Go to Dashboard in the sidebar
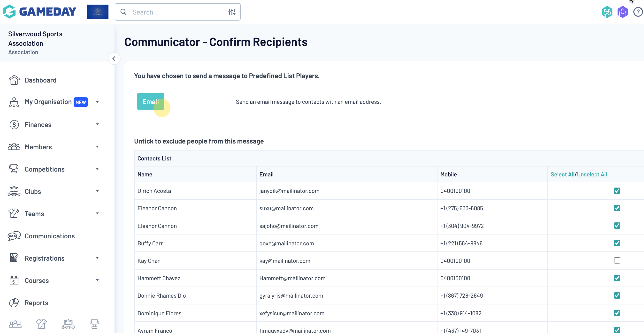 point(40,80)
